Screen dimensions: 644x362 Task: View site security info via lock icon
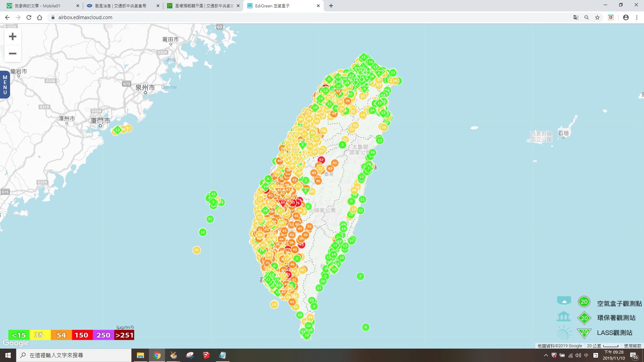53,17
